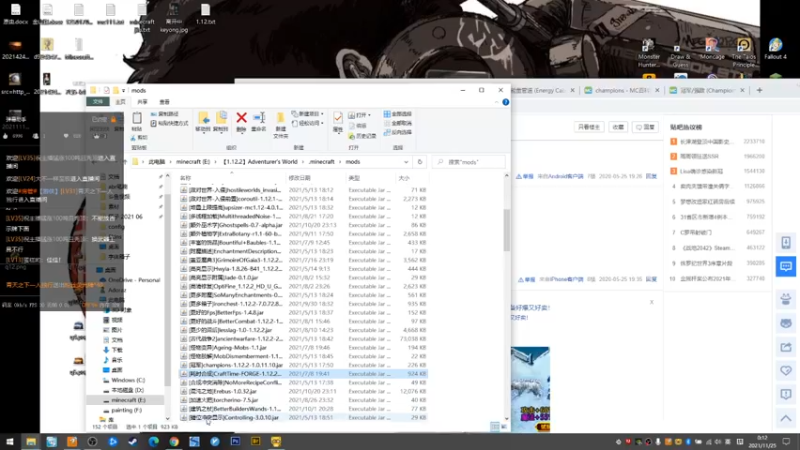Click the mods search box
Image resolution: width=800 pixels, height=450 pixels.
(468, 162)
